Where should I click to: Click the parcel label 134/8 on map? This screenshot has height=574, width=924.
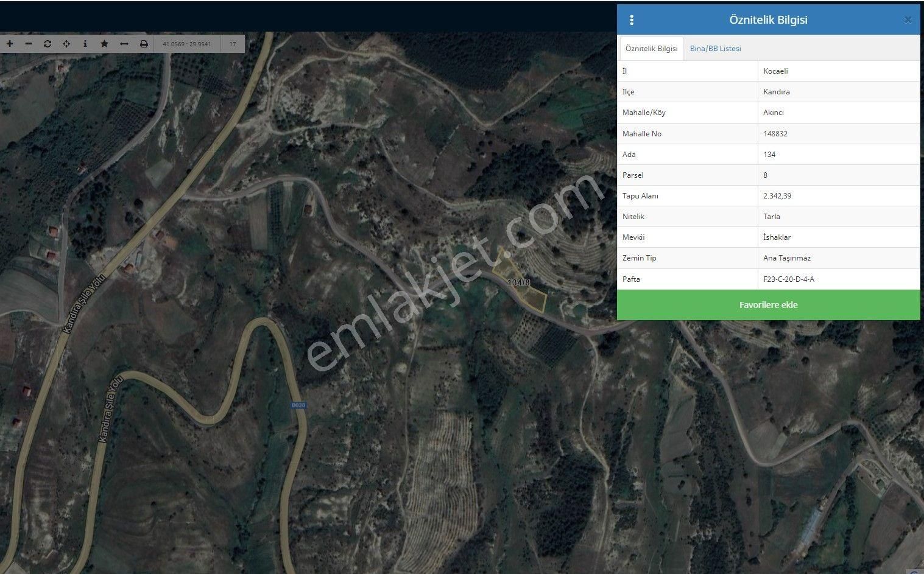pyautogui.click(x=518, y=282)
